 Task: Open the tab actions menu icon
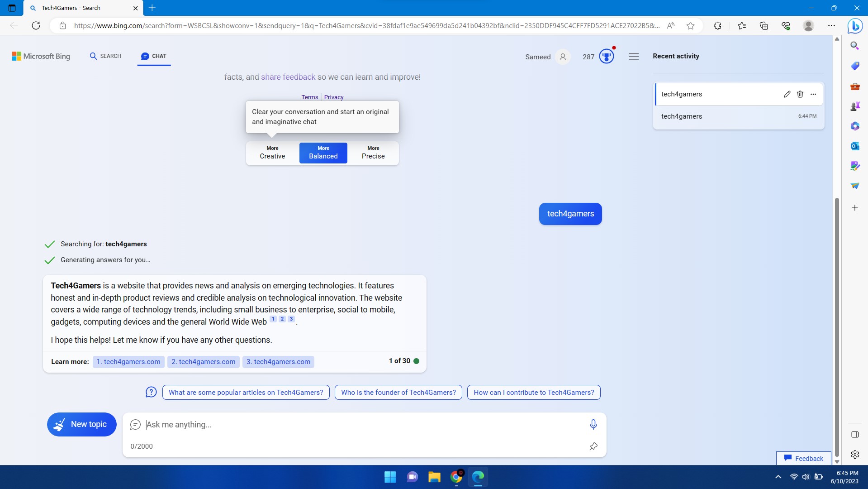tap(12, 8)
